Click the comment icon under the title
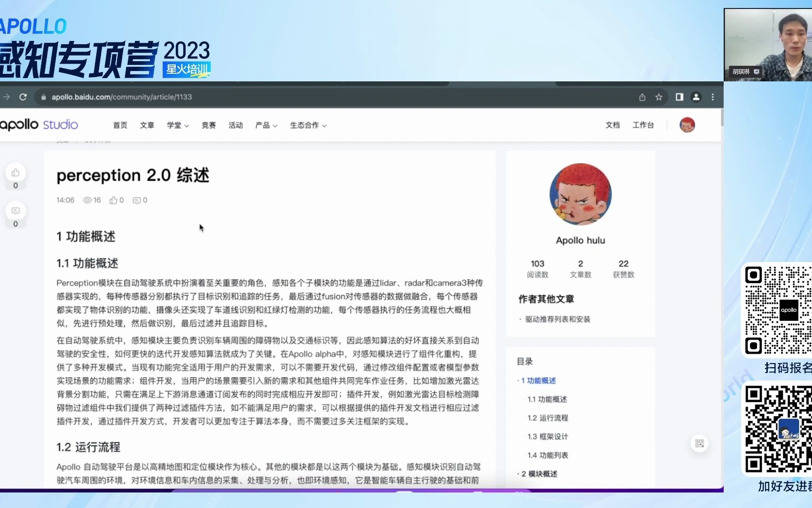812x508 pixels. pyautogui.click(x=137, y=200)
